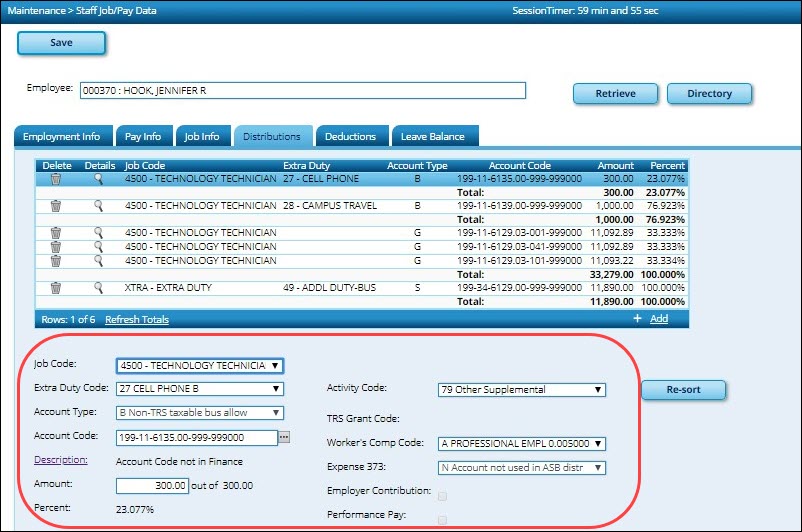The height and width of the screenshot is (532, 802).
Task: Click into the Amount field
Action: click(152, 485)
